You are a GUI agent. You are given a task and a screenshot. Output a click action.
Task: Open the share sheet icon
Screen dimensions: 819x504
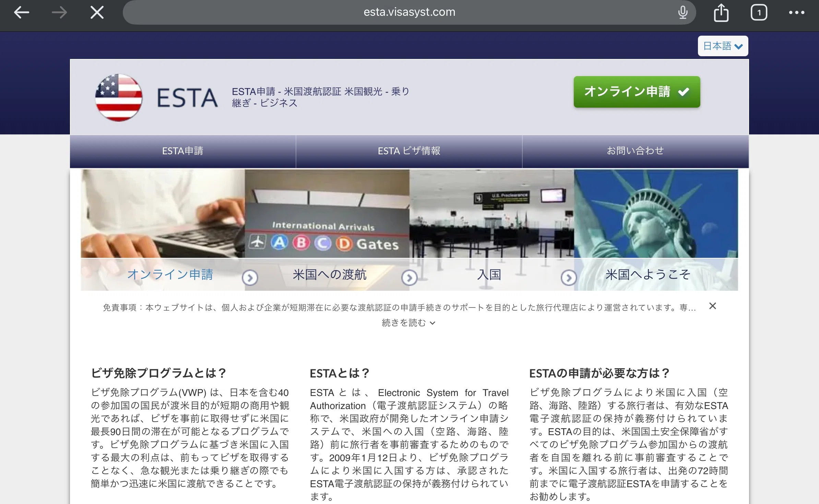coord(721,13)
